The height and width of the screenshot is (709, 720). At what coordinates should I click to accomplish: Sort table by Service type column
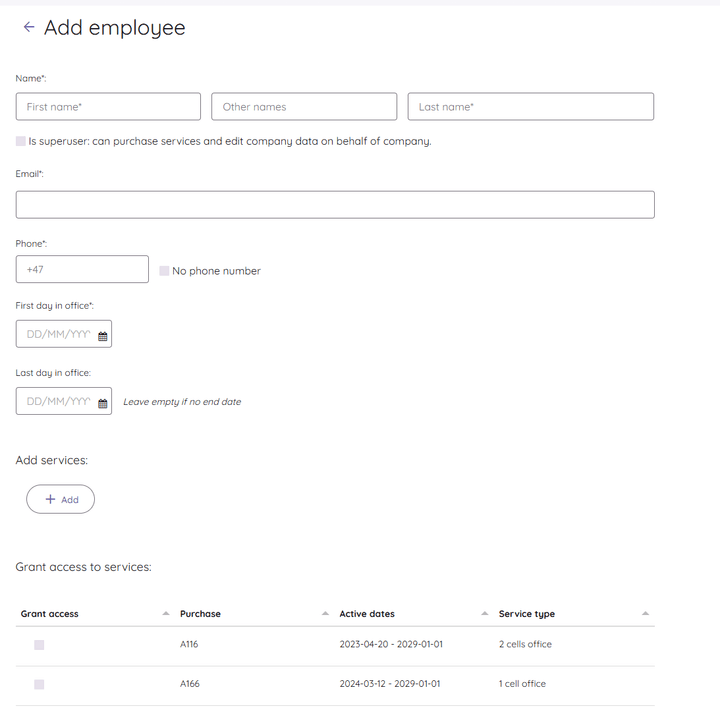tap(645, 613)
